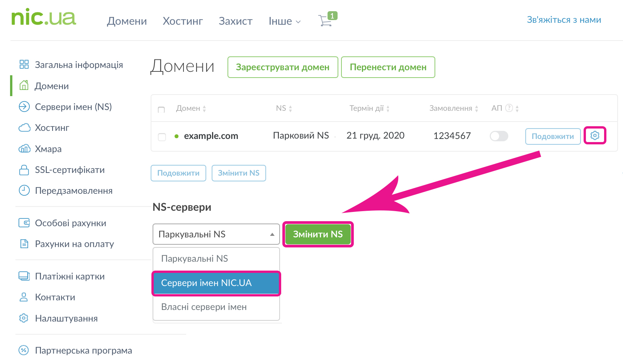Click the Зареєструвати домен button
The height and width of the screenshot is (364, 623).
[282, 67]
